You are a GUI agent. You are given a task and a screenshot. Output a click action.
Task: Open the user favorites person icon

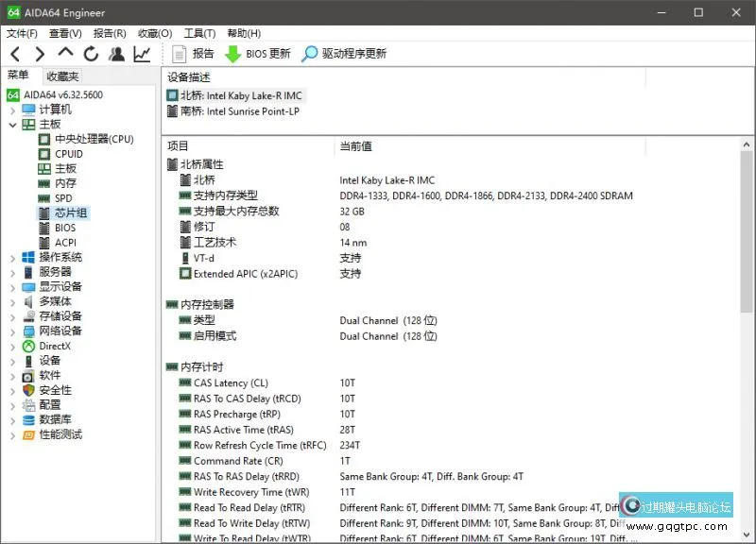(116, 54)
